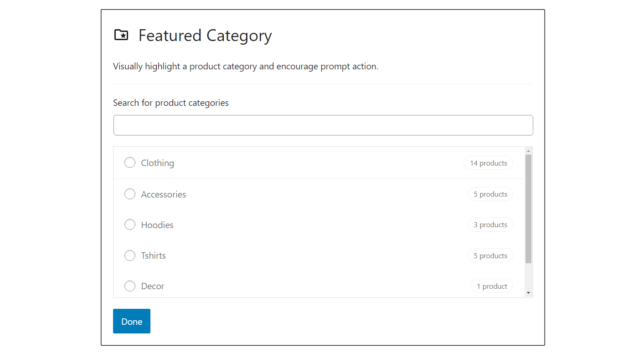The width and height of the screenshot is (644, 359).
Task: Pick the Tshirts radio option
Action: (x=130, y=255)
